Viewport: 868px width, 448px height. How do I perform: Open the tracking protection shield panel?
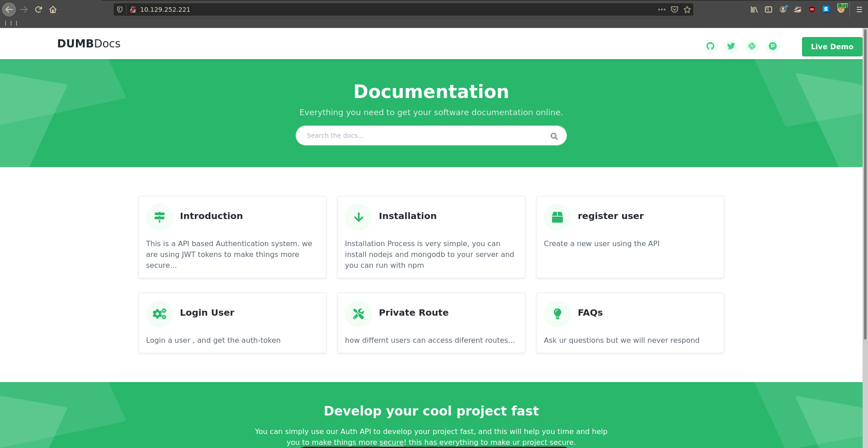pos(120,9)
